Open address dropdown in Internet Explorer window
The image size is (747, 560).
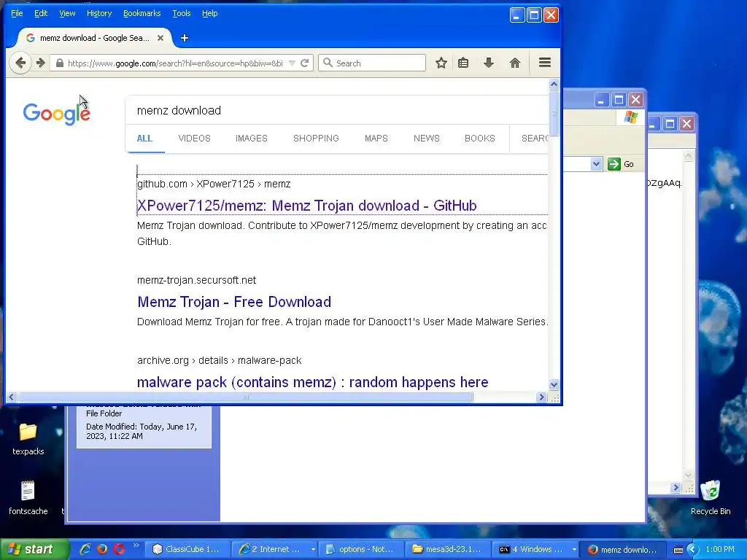click(596, 164)
